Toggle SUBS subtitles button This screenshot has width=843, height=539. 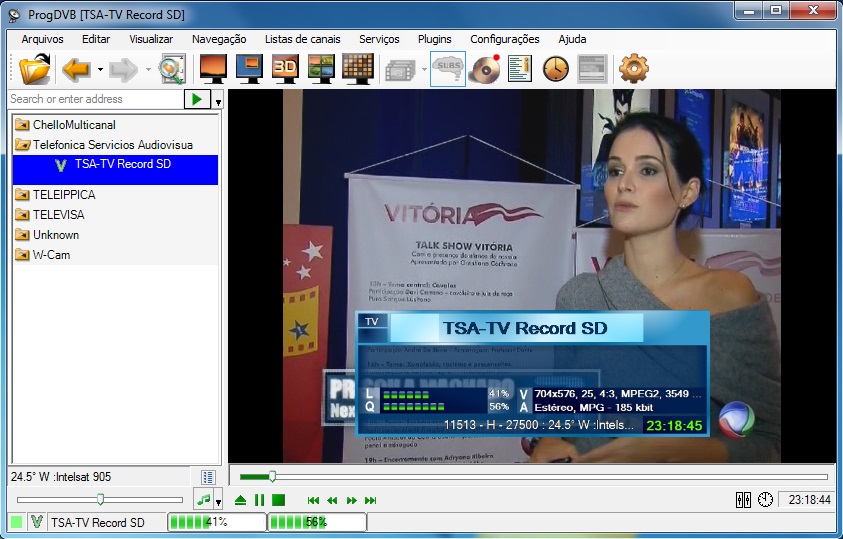[448, 69]
